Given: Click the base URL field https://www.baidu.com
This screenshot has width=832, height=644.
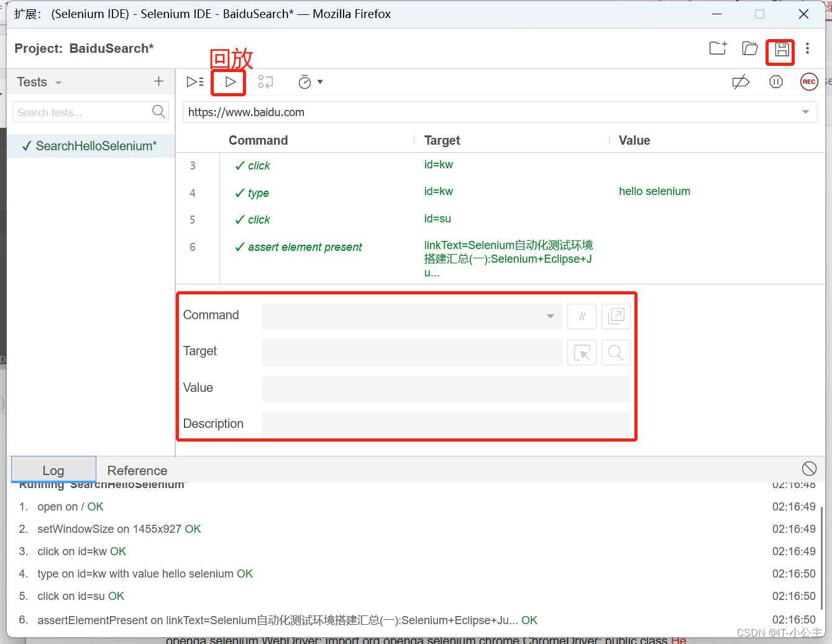Looking at the screenshot, I should [491, 112].
